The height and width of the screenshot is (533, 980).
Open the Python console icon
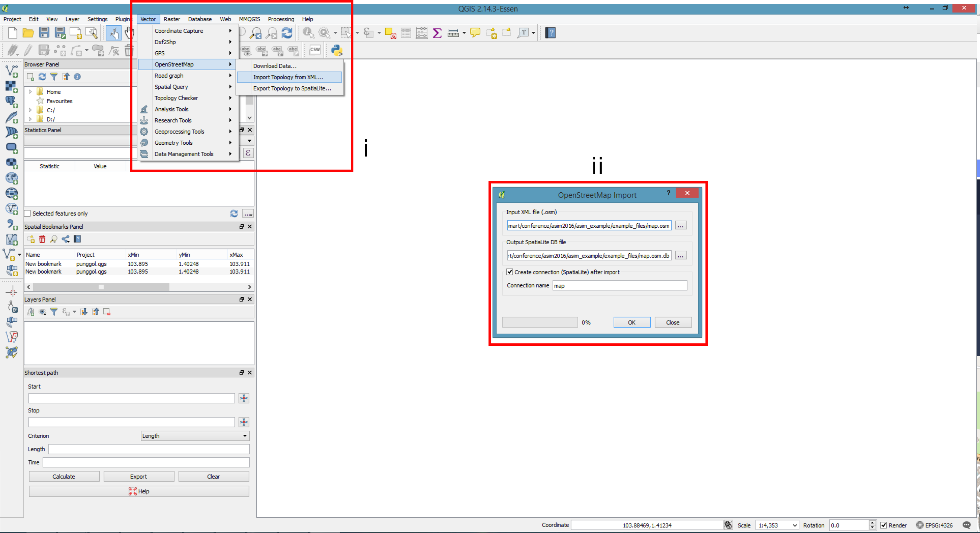click(x=337, y=50)
